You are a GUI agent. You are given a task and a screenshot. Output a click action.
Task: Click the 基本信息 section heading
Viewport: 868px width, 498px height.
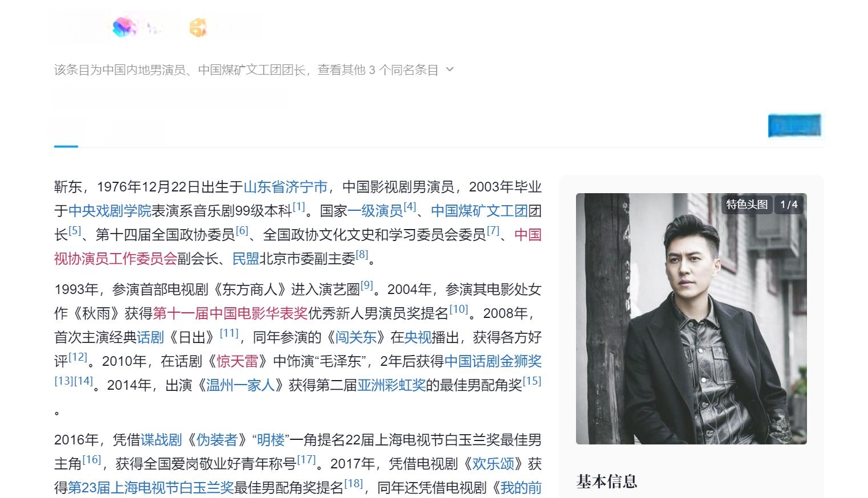607,481
